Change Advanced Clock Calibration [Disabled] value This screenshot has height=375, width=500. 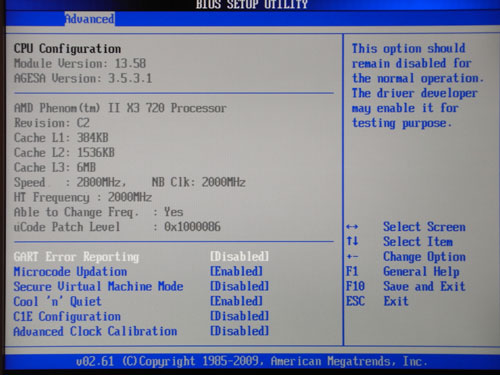239,331
